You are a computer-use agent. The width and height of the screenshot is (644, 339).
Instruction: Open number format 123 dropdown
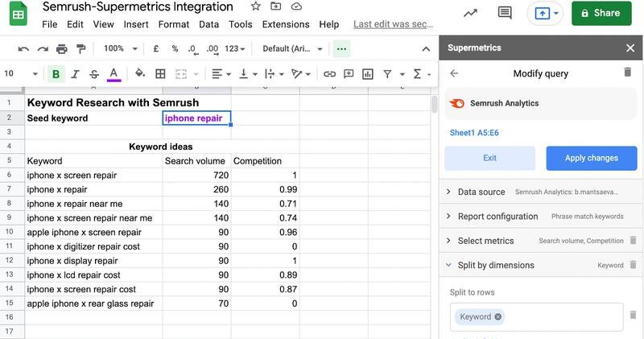[x=235, y=48]
